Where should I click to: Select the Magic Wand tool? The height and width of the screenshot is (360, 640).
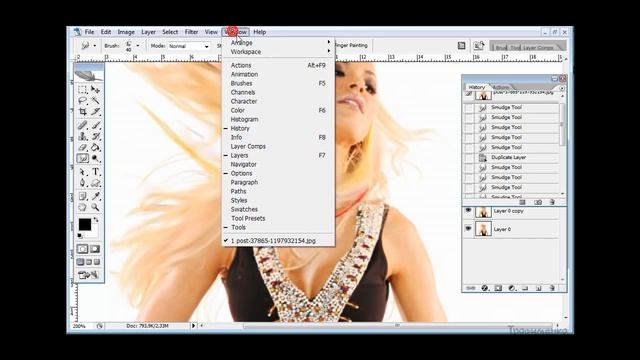pyautogui.click(x=96, y=100)
